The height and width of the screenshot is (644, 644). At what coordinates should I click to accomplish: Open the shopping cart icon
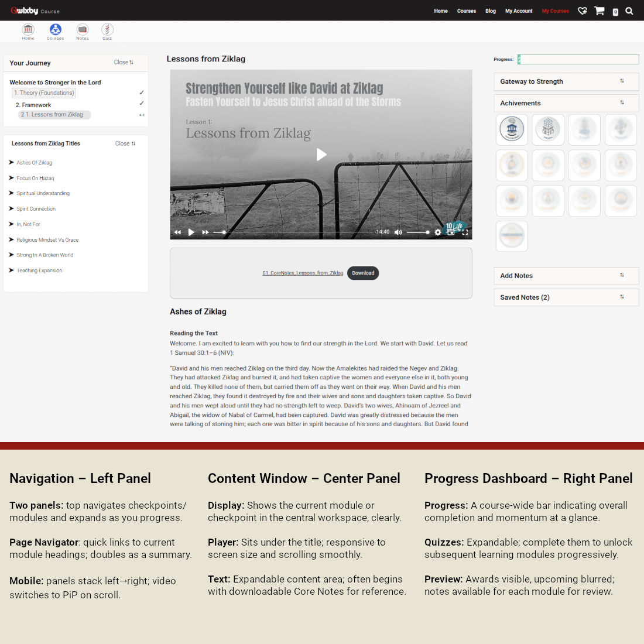599,11
